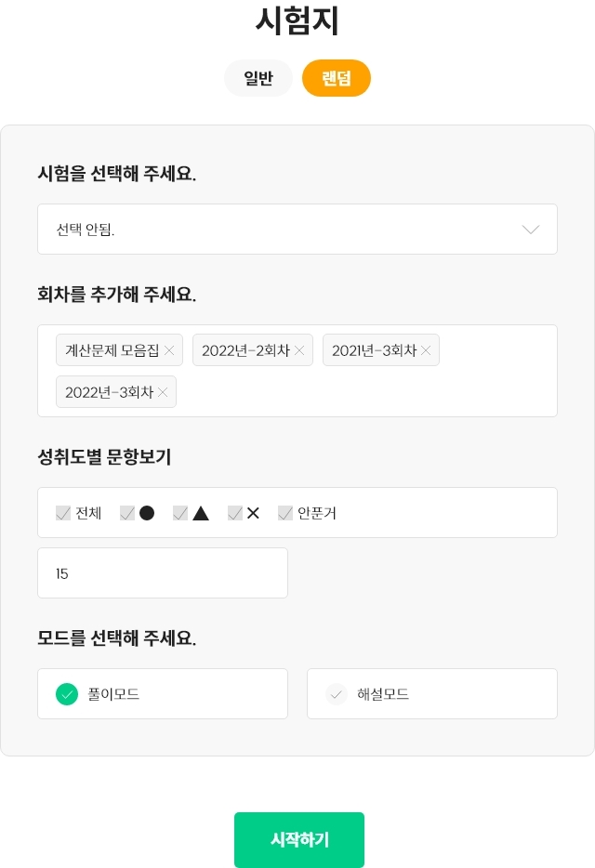Click empty area of the 회차 tag box
595x868 pixels.
coord(365,392)
